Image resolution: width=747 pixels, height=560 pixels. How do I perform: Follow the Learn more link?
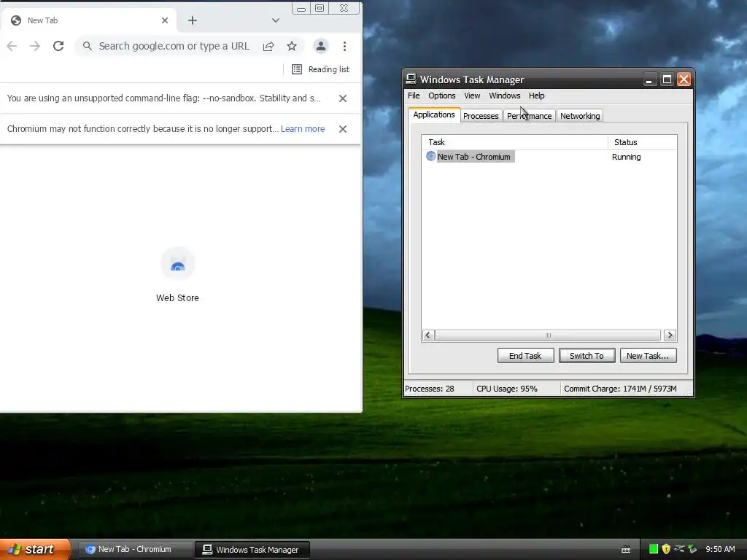click(303, 129)
